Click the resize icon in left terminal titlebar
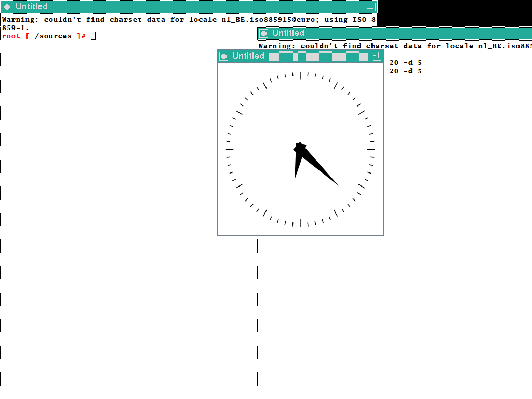The height and width of the screenshot is (399, 532). [371, 7]
